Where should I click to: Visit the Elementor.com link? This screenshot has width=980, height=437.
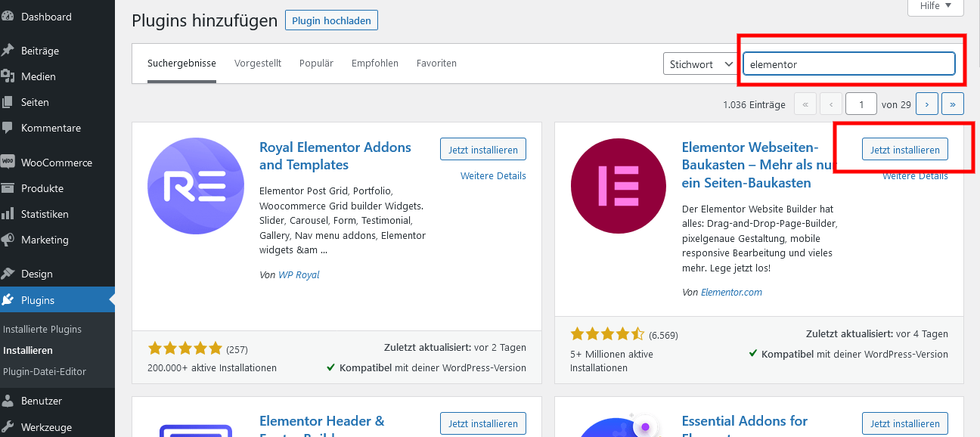pyautogui.click(x=731, y=292)
